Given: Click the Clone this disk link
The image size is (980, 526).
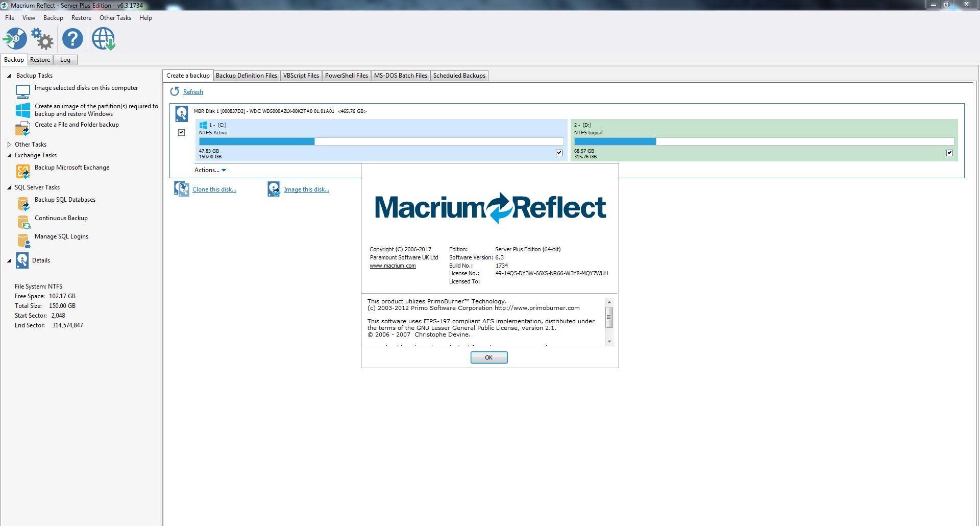Looking at the screenshot, I should click(x=214, y=189).
